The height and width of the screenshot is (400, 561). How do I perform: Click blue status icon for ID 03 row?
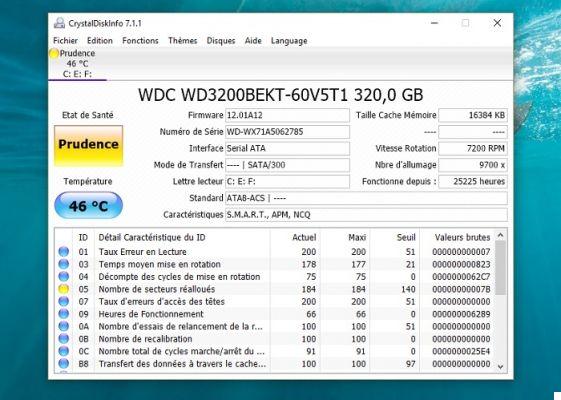(x=64, y=264)
